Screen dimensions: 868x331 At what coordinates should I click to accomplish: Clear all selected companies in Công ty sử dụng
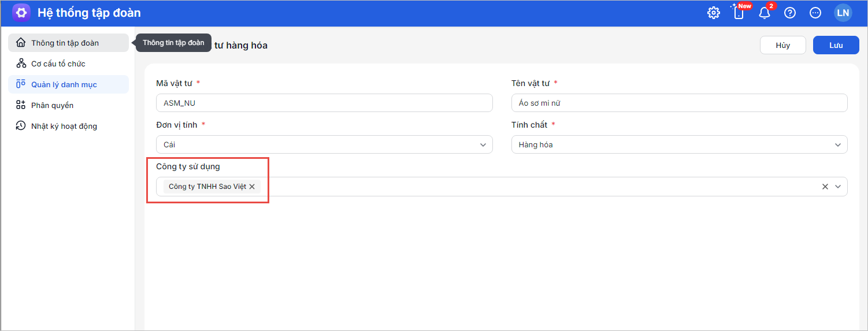[x=825, y=187]
